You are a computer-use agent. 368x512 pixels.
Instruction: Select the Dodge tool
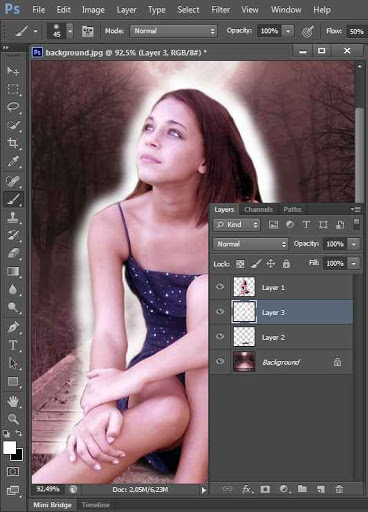[x=13, y=307]
